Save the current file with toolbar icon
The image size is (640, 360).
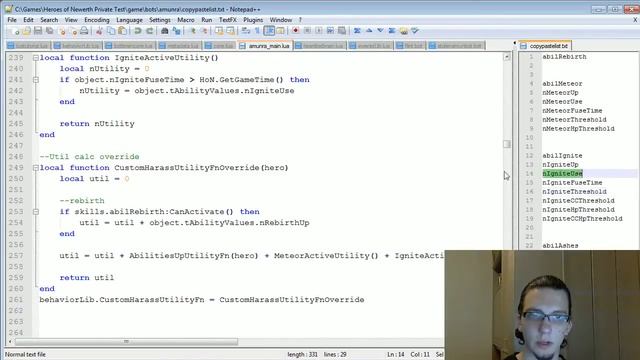tap(38, 31)
